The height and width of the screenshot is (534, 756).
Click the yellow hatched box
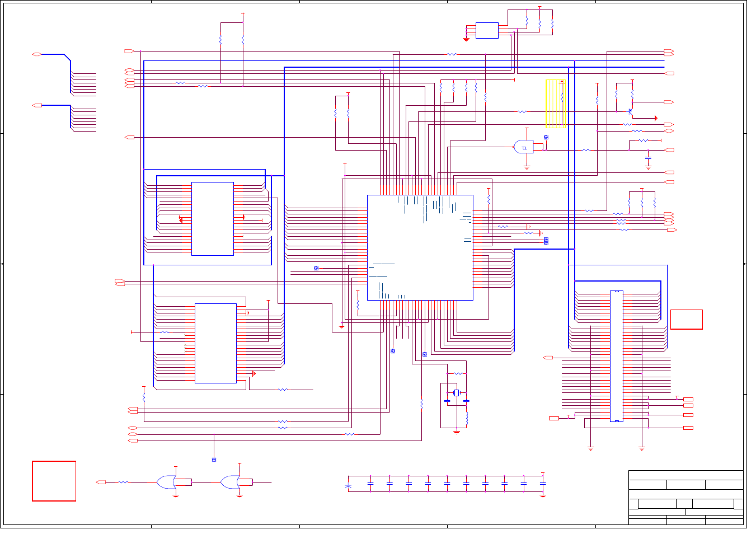pyautogui.click(x=556, y=104)
